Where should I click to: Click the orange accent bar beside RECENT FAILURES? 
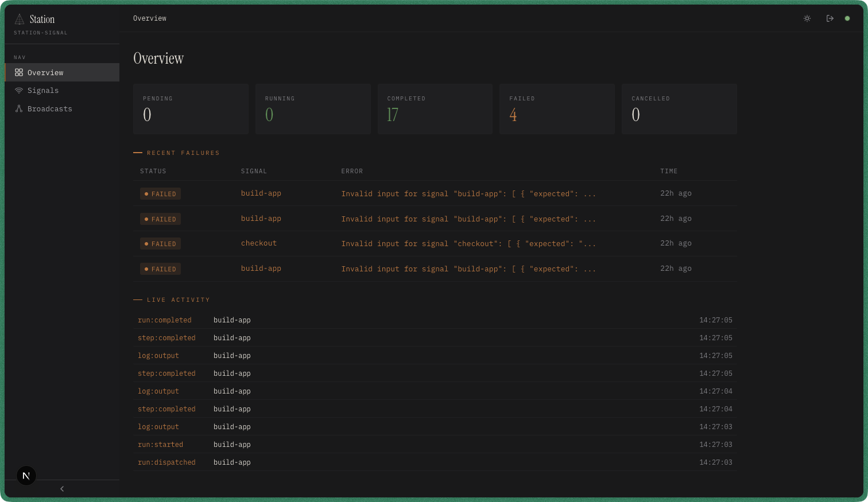[x=138, y=153]
